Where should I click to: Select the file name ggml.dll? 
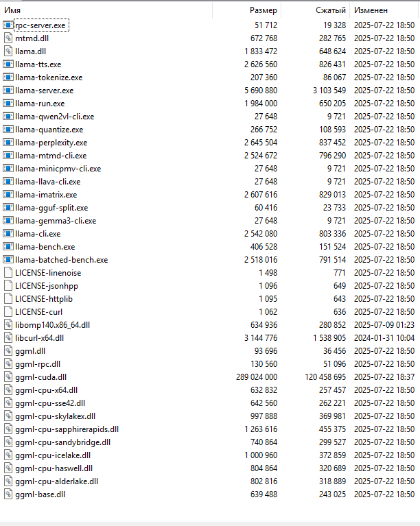tap(30, 351)
